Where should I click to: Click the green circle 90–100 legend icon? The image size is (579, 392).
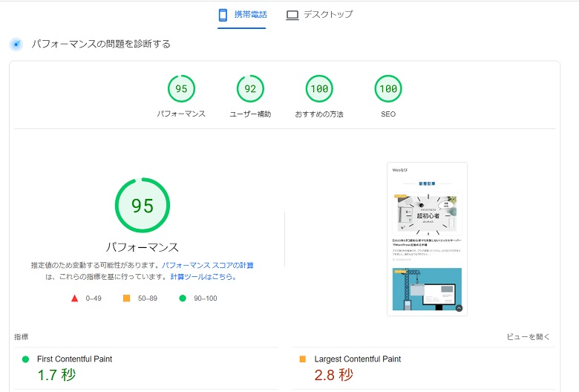coord(183,298)
